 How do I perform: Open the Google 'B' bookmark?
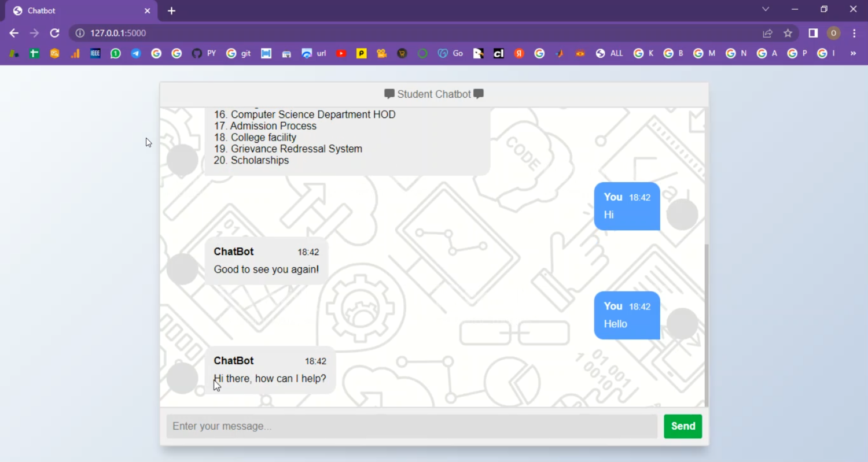click(x=673, y=53)
